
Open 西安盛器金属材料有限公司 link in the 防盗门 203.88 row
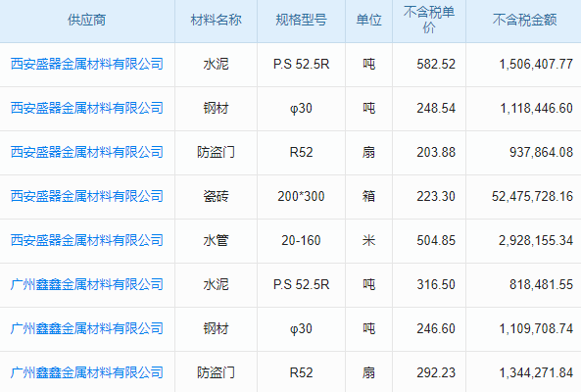(x=86, y=152)
